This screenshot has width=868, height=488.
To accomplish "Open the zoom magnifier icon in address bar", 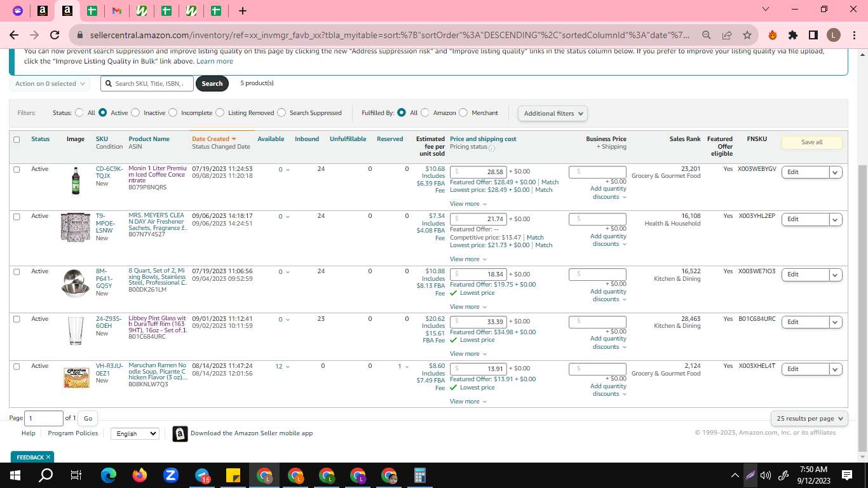I will pos(707,35).
